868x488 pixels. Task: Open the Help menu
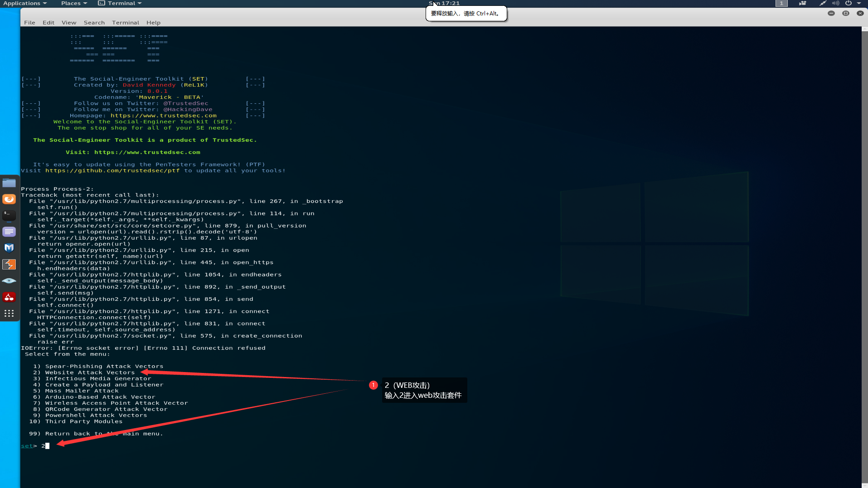coord(153,23)
